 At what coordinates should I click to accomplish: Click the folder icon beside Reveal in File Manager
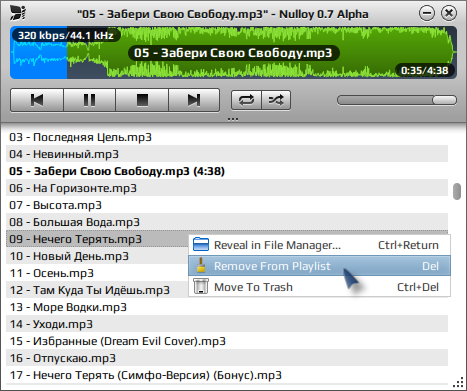(x=201, y=244)
